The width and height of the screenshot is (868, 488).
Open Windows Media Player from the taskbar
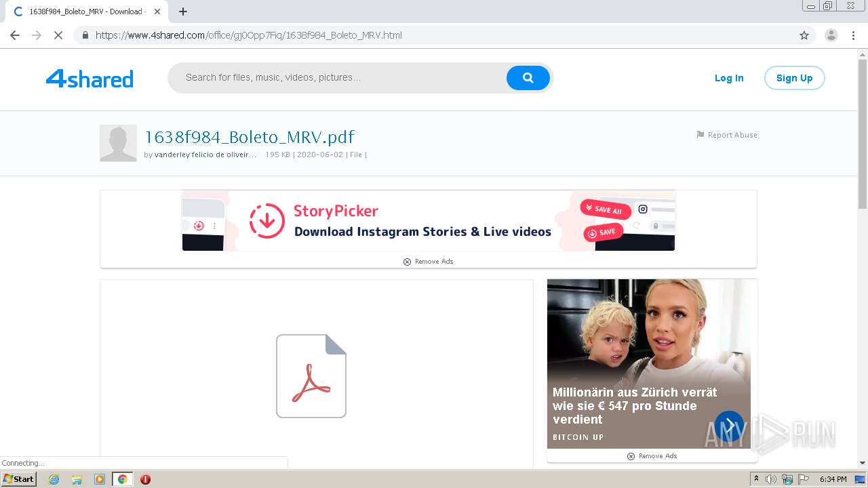(100, 479)
